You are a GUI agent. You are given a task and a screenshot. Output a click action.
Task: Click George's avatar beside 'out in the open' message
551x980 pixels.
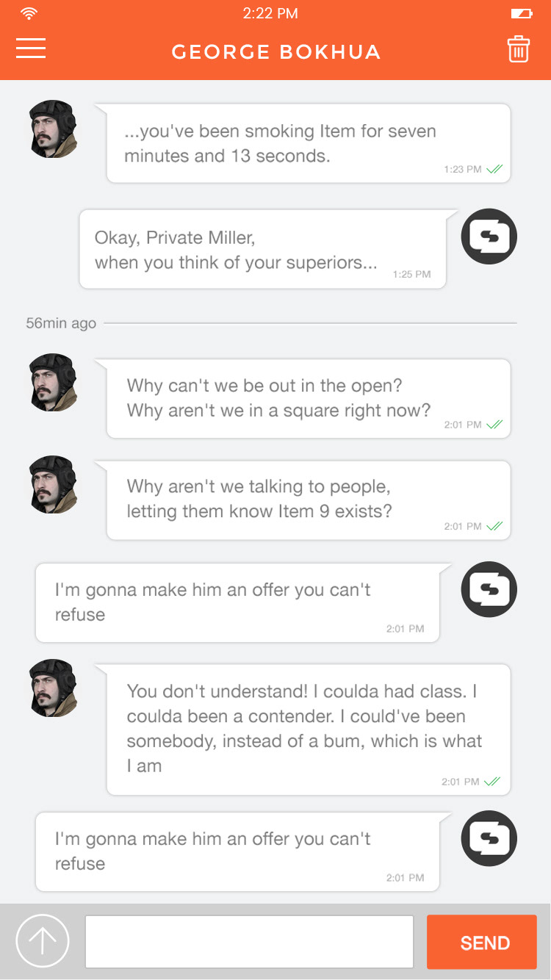54,382
